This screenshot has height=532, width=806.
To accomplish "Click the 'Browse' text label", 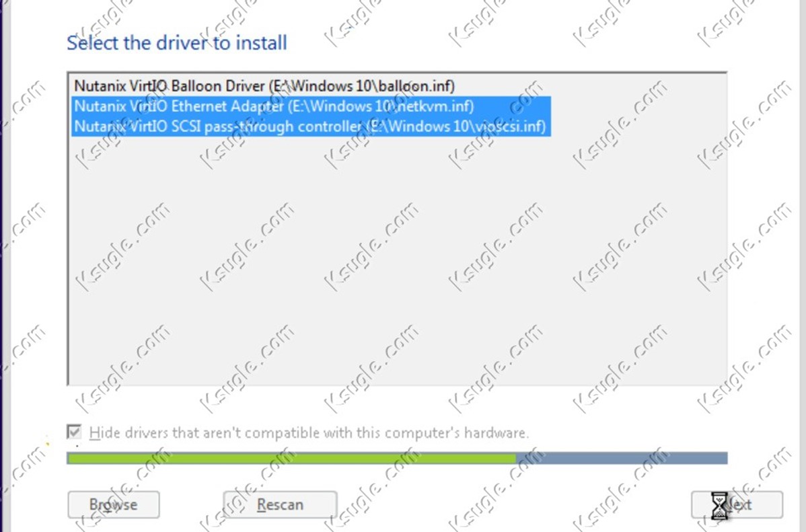I will tap(114, 504).
